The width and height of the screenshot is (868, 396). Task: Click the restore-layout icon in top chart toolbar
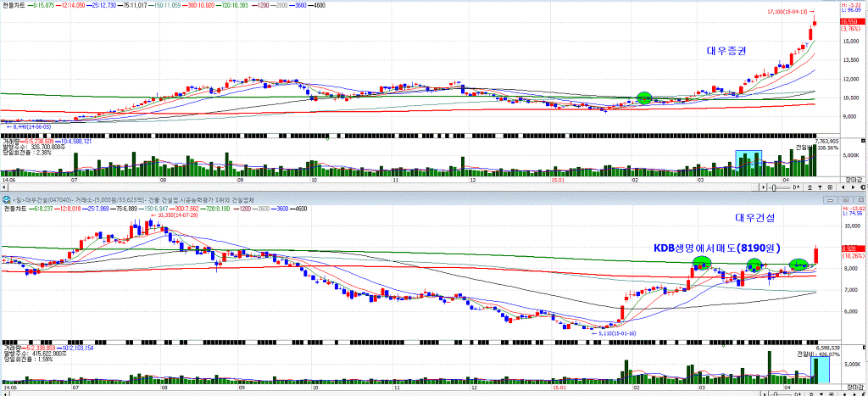click(830, 187)
